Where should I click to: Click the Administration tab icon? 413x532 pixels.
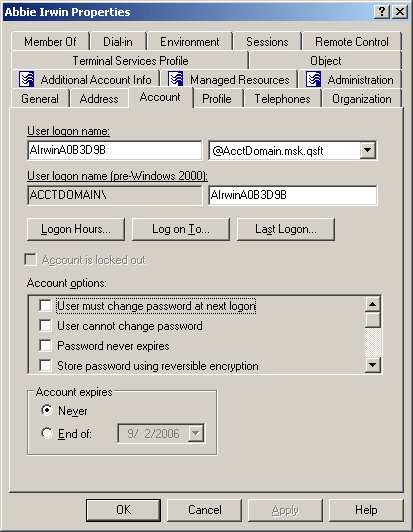[313, 79]
